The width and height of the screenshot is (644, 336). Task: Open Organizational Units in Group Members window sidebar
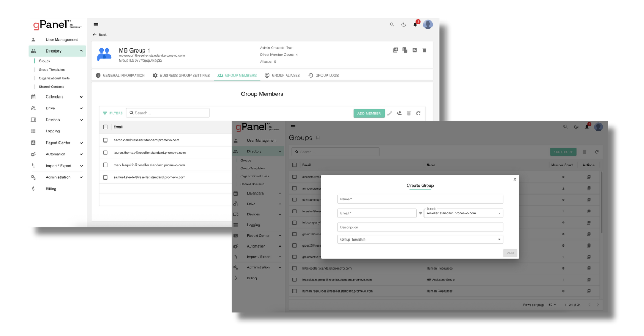pos(54,78)
